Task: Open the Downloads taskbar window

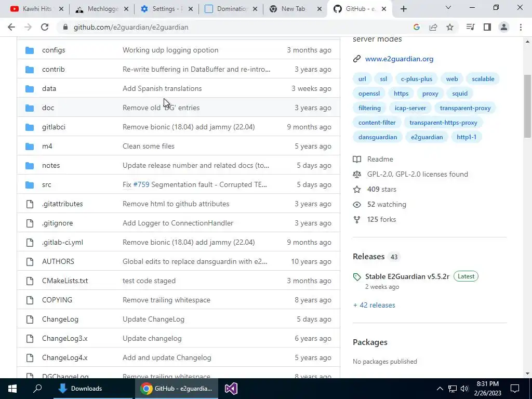Action: pos(93,389)
